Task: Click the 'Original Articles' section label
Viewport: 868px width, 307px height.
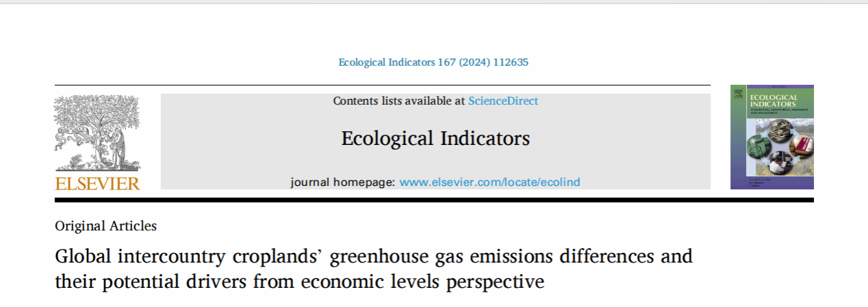Action: pos(105,226)
